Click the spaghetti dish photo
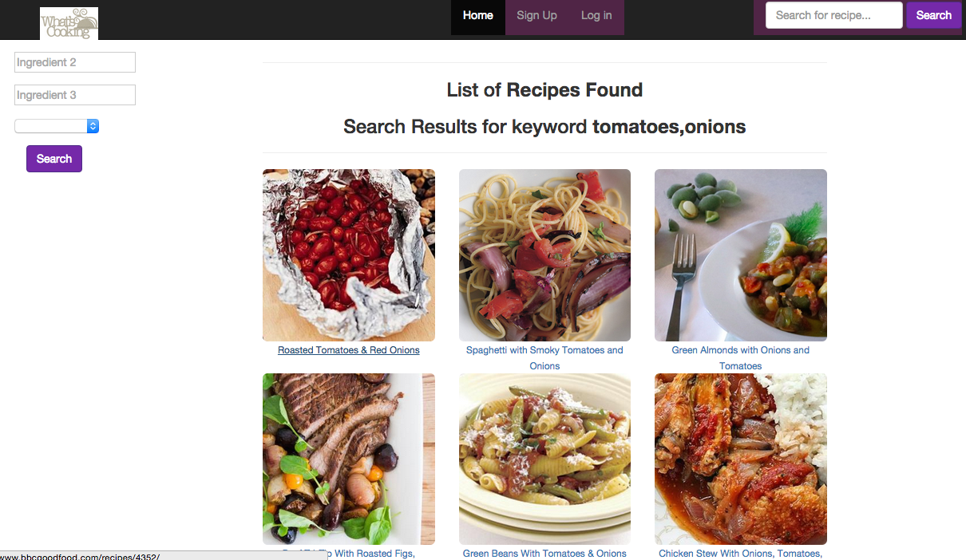The image size is (966, 560). (544, 254)
